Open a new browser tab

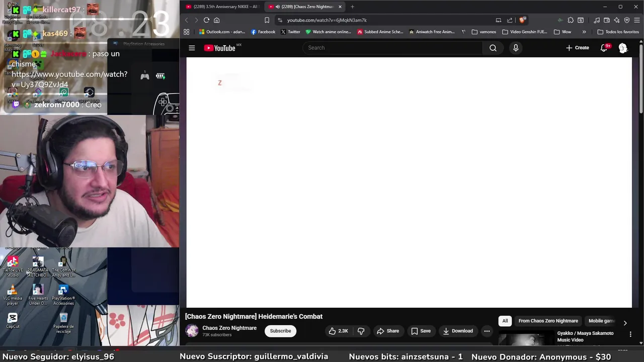pyautogui.click(x=352, y=7)
